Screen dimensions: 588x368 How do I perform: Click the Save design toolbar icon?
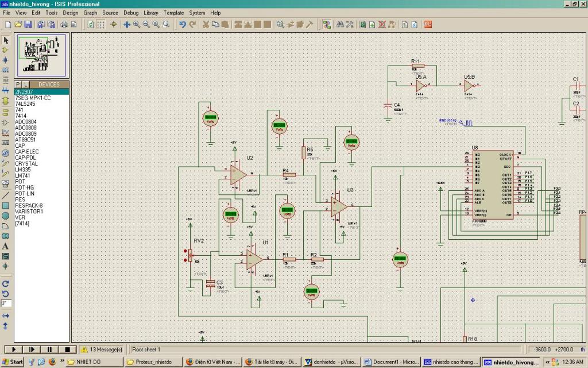click(28, 24)
